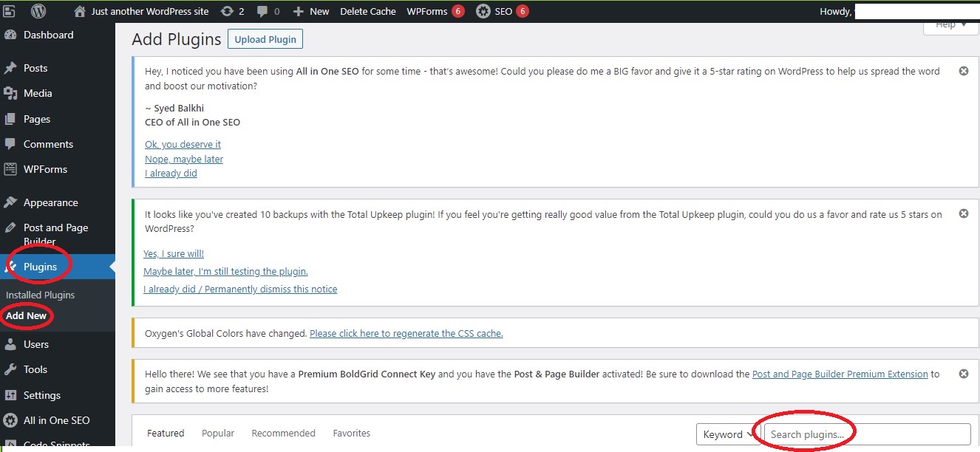Open Media library icon
Screen dimensions: 980x452
(x=10, y=93)
